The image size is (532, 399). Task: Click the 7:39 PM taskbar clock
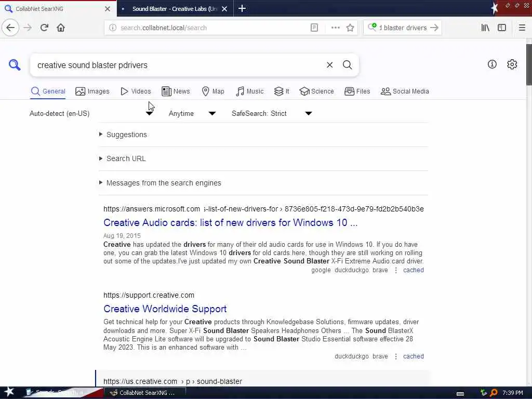(512, 393)
